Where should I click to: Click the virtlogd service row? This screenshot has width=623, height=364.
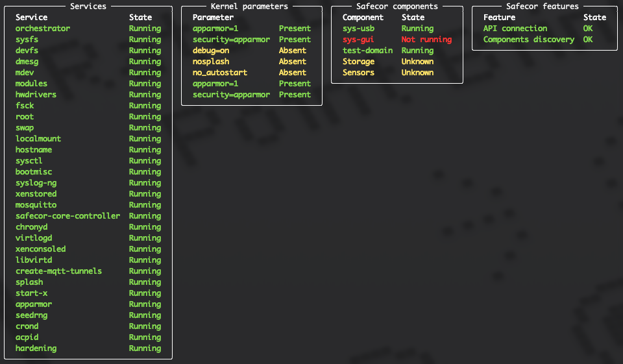88,238
